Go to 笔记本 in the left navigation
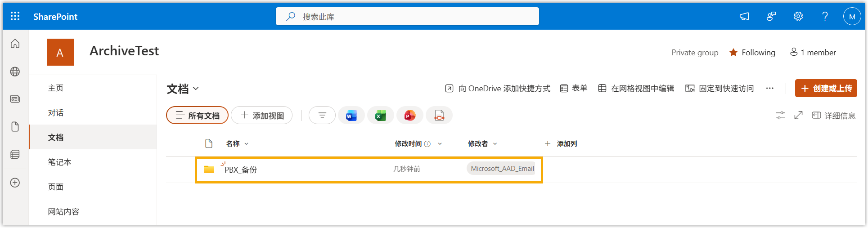Image resolution: width=868 pixels, height=228 pixels. tap(60, 162)
